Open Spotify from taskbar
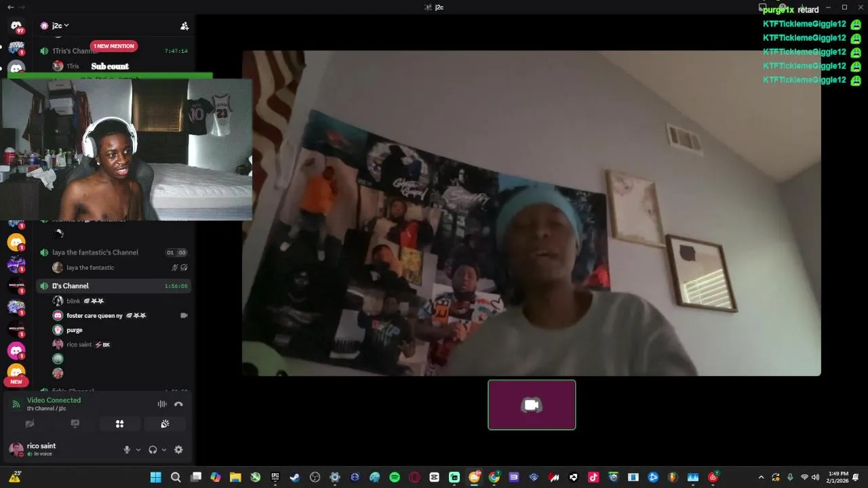868x488 pixels. click(x=395, y=477)
